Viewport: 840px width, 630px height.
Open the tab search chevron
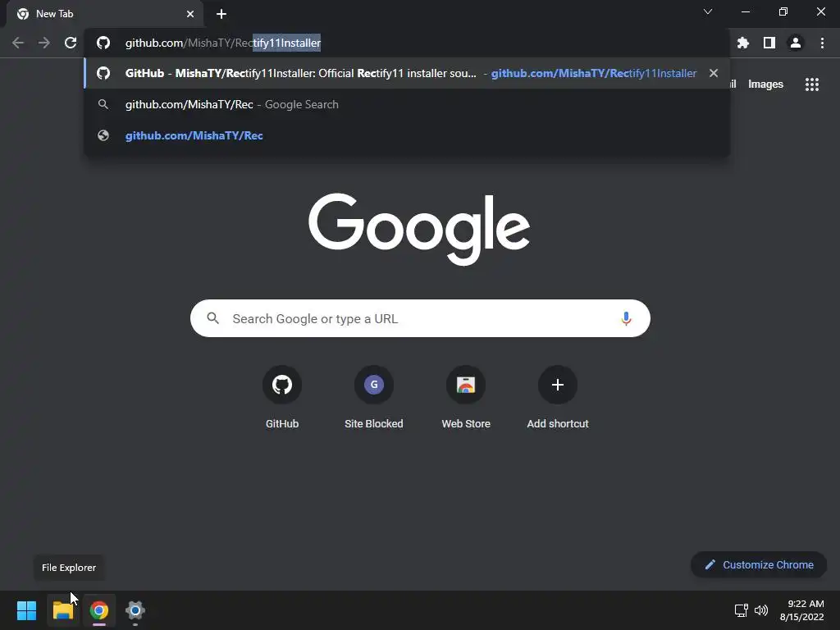coord(708,11)
